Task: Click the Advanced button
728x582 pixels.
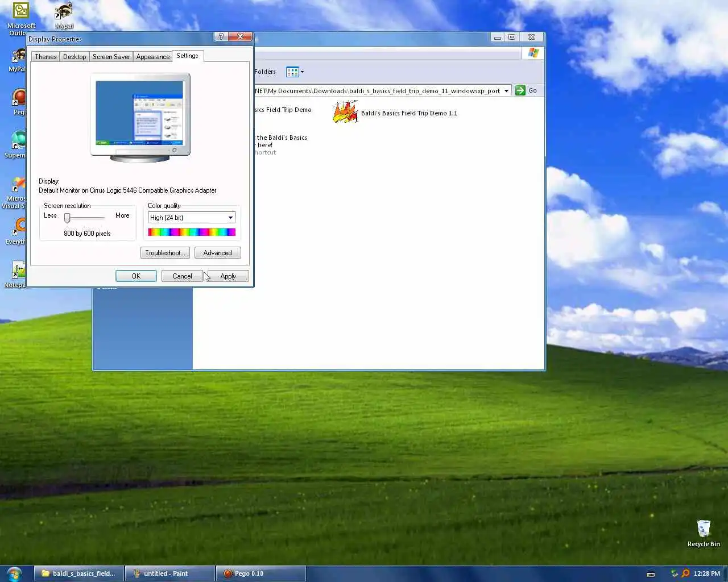Action: (217, 253)
